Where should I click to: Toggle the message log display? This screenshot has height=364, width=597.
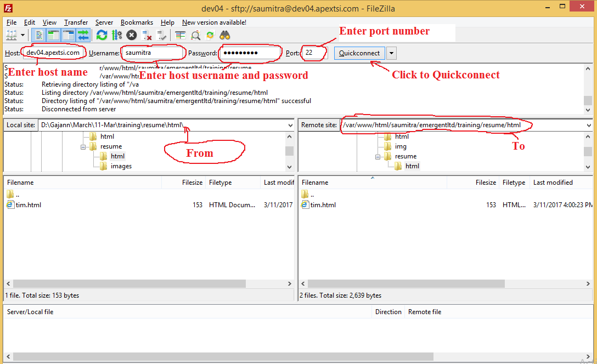point(38,36)
